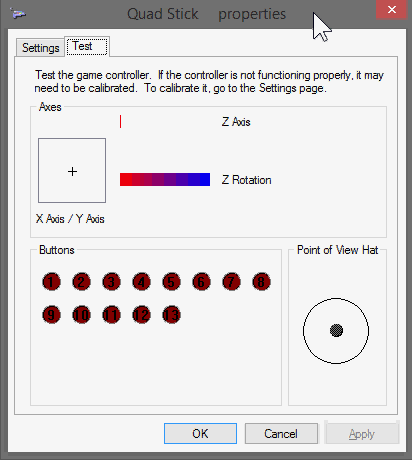Click button indicator 1

51,282
